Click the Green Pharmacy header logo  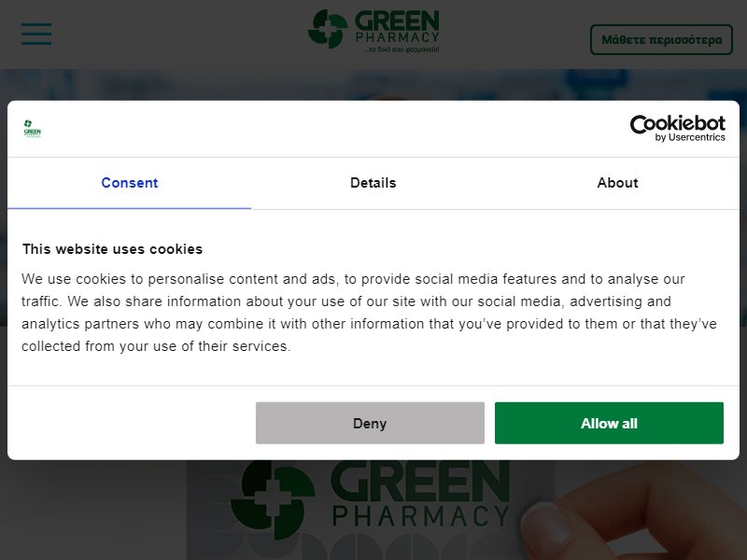(374, 31)
